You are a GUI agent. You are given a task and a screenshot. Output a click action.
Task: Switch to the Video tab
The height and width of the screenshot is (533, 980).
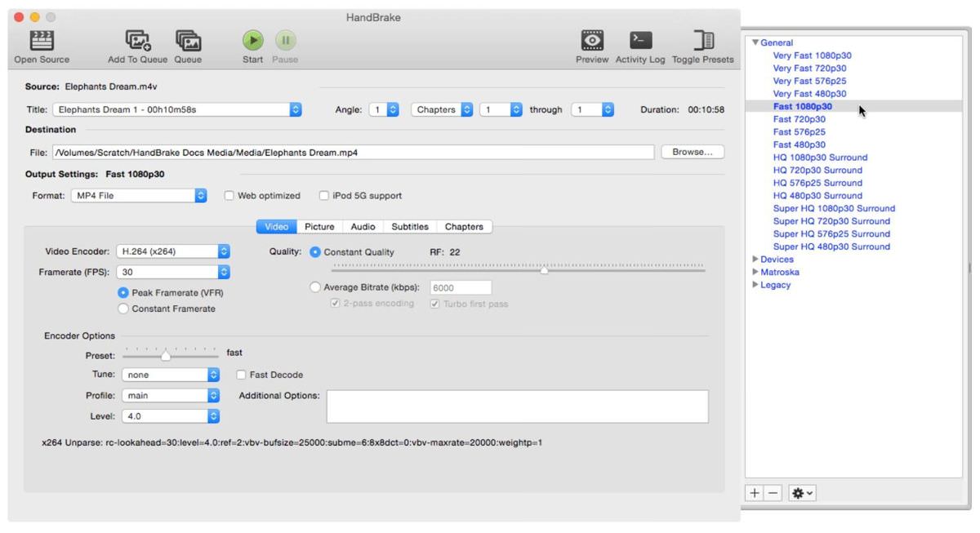click(277, 227)
